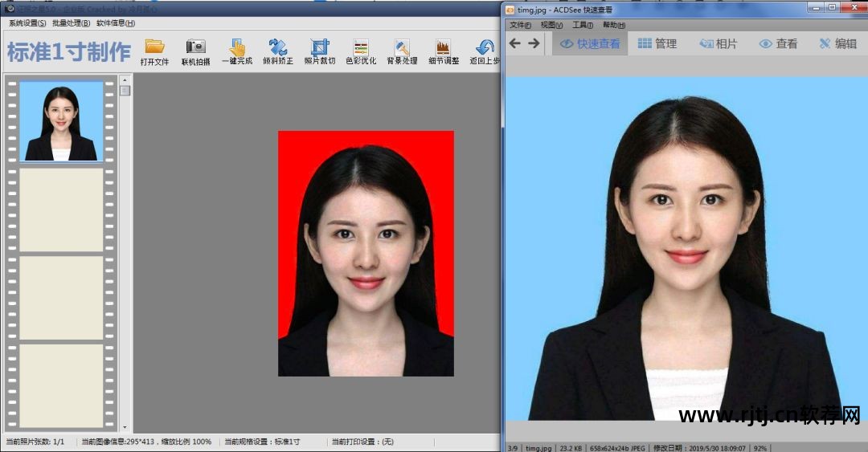Click the filmstrip scrollbar up arrow
Image resolution: width=868 pixels, height=452 pixels.
tap(125, 79)
